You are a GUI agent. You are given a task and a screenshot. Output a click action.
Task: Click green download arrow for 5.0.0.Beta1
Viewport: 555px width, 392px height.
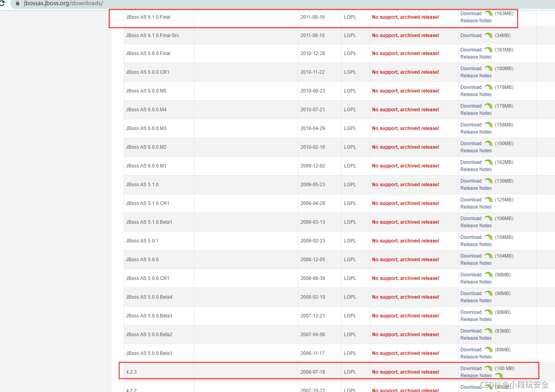(488, 350)
